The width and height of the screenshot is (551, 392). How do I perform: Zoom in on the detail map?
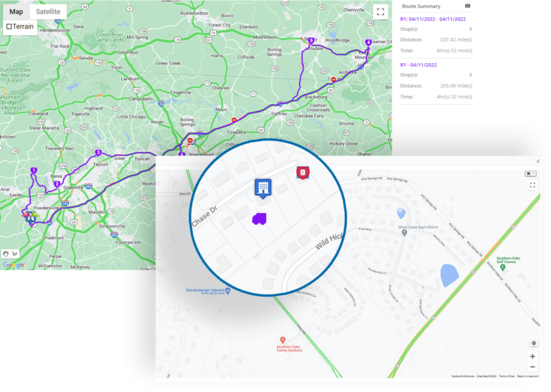[533, 357]
